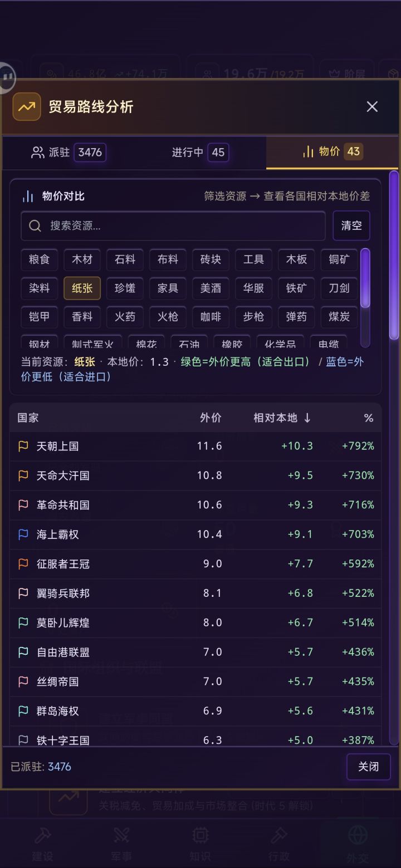Select the 弹药 resource chip
This screenshot has width=401, height=868.
pos(297,317)
